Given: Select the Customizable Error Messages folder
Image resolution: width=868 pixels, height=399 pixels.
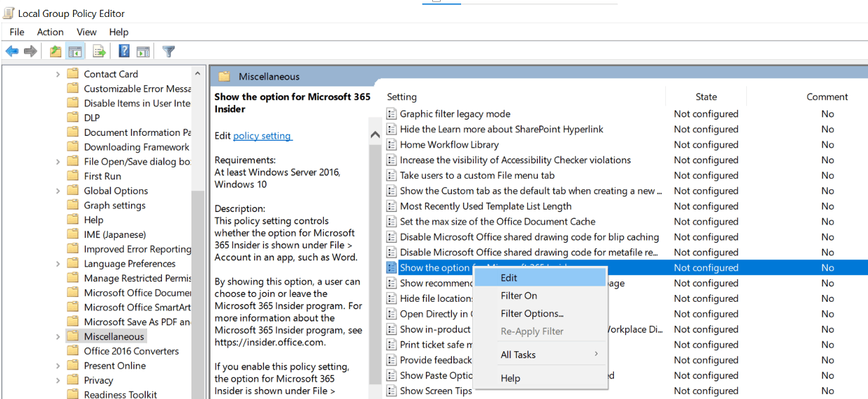Looking at the screenshot, I should click(x=137, y=89).
